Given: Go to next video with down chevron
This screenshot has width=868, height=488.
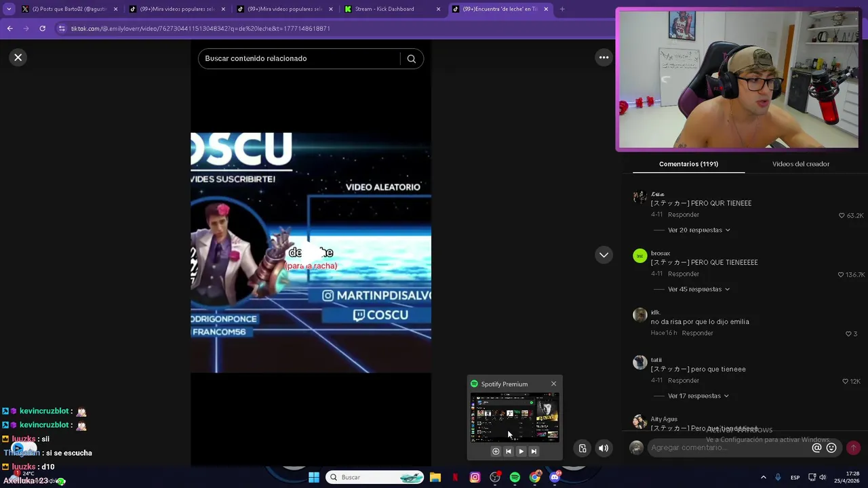Looking at the screenshot, I should click(604, 255).
